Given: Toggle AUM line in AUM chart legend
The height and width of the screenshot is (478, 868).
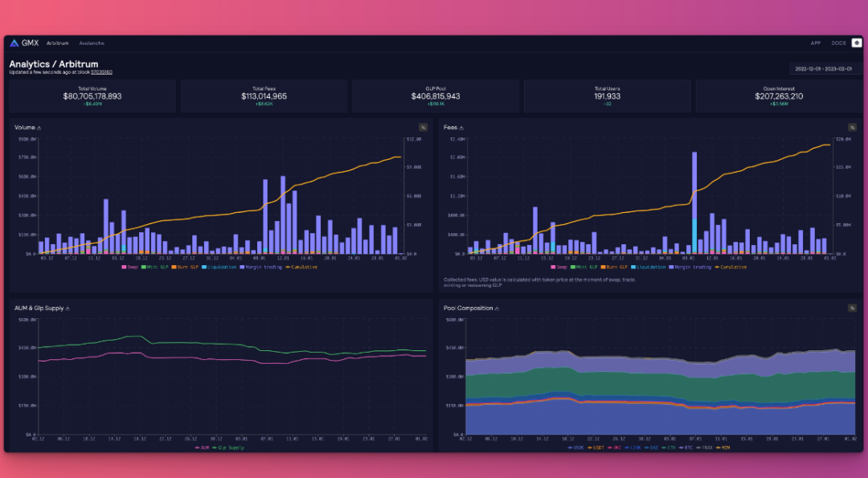Looking at the screenshot, I should click(202, 447).
